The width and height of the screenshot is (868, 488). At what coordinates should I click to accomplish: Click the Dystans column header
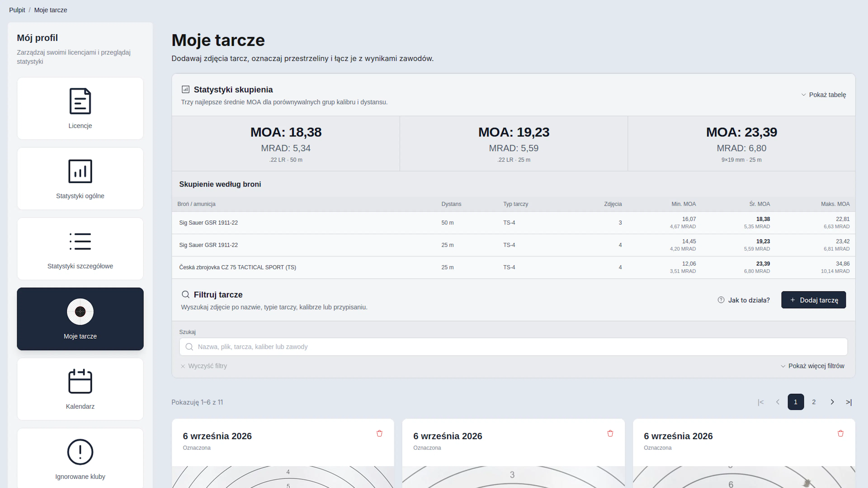451,204
